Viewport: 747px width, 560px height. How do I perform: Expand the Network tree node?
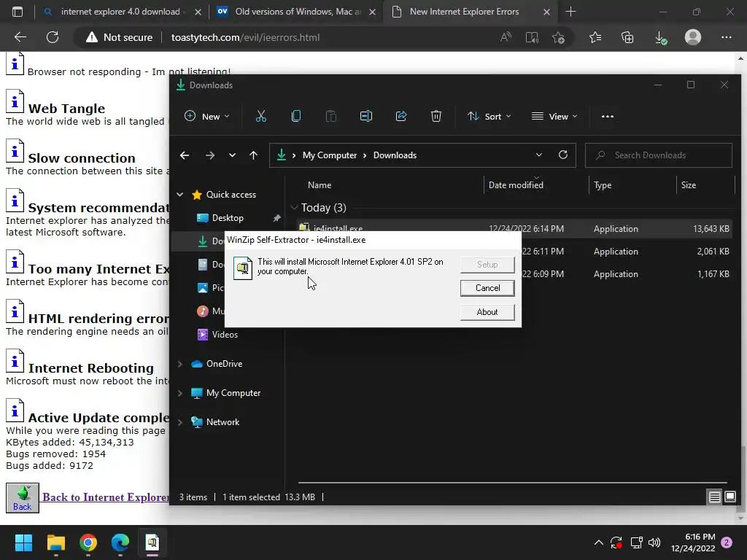(180, 422)
